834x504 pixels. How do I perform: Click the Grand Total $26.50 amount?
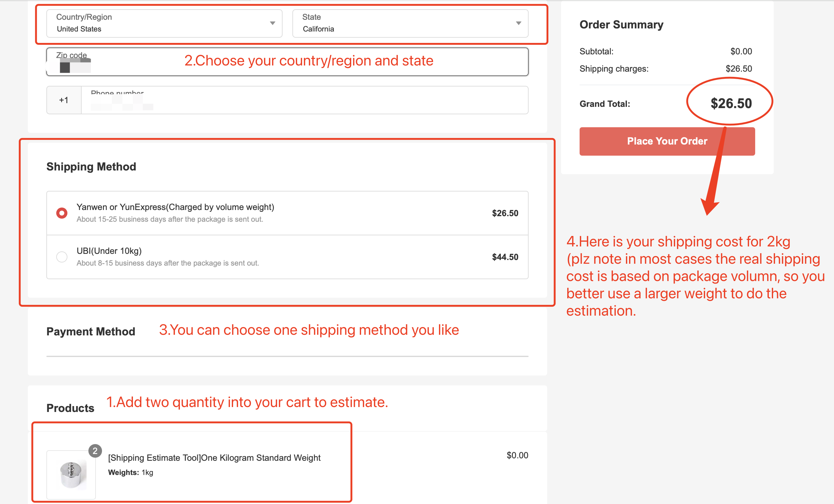coord(731,103)
